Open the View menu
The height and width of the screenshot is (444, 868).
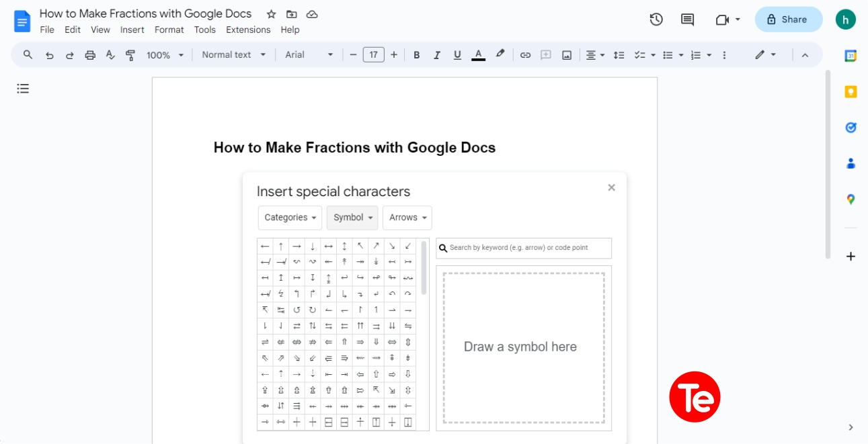point(100,30)
